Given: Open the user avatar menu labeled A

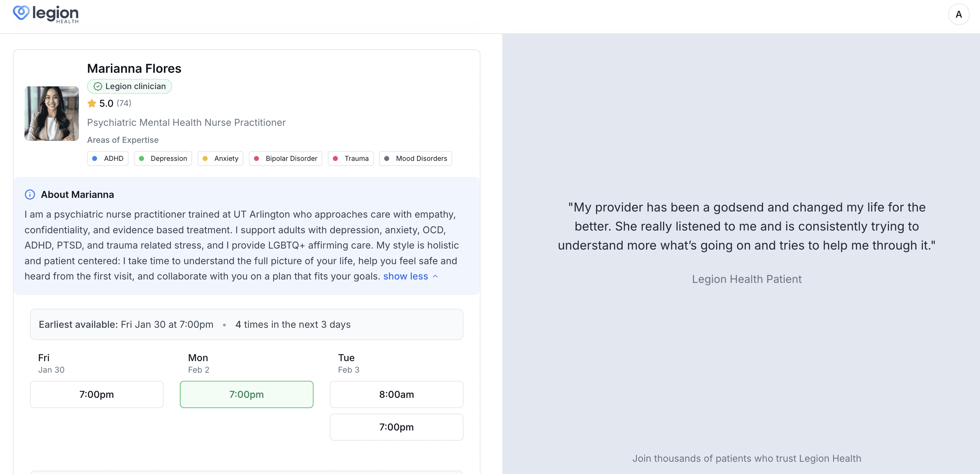Looking at the screenshot, I should click(x=958, y=15).
